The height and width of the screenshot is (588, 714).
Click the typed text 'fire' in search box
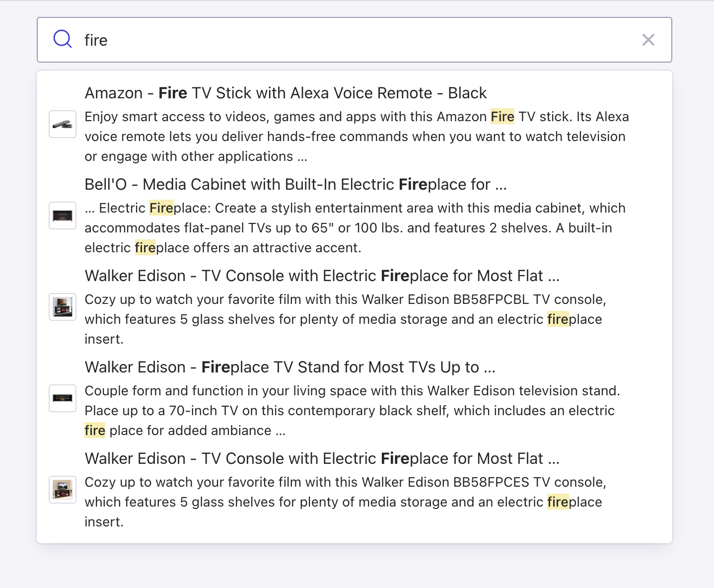click(x=97, y=40)
